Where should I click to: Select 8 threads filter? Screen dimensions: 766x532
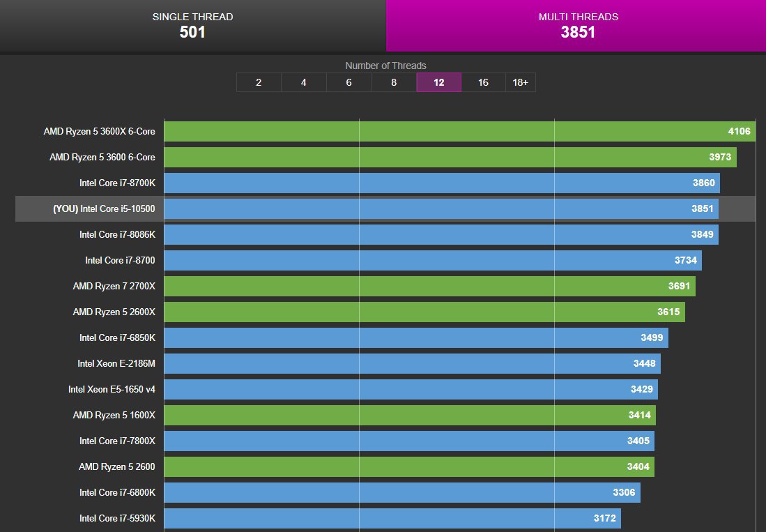[394, 82]
